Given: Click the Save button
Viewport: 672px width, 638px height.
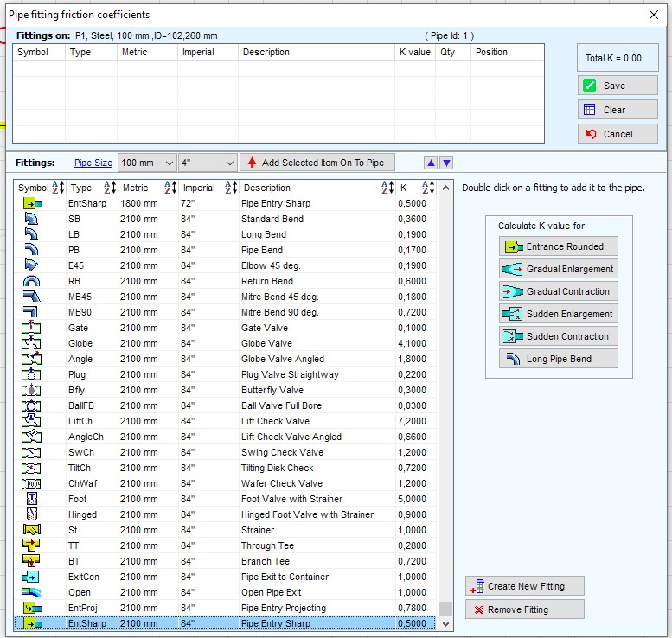Looking at the screenshot, I should 618,86.
